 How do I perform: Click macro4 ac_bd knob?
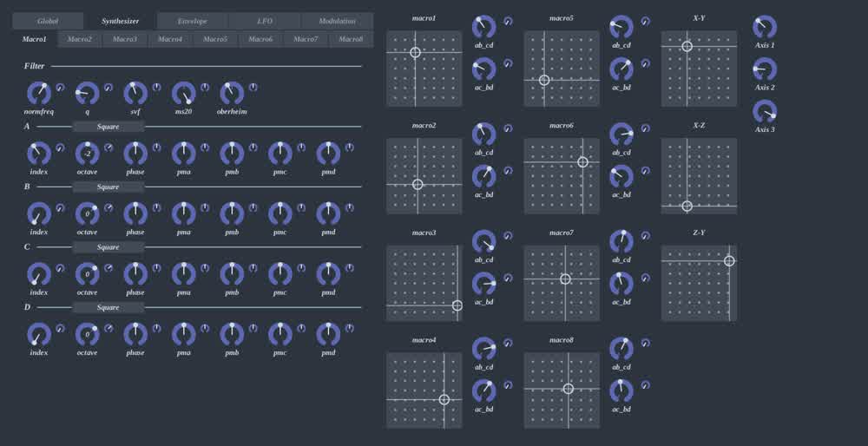483,391
